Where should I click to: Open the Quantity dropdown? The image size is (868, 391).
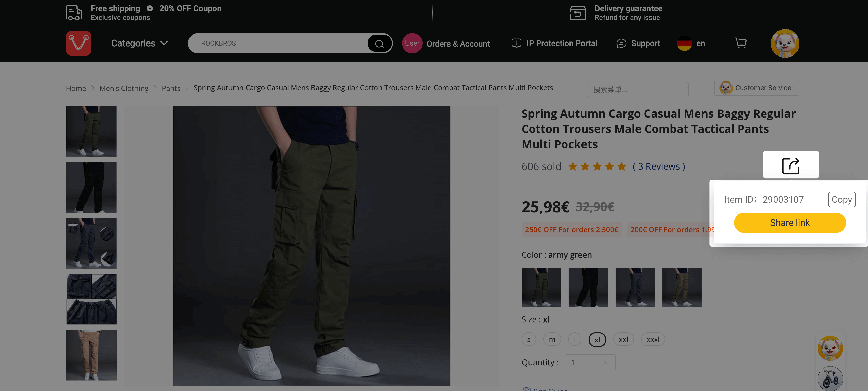590,362
